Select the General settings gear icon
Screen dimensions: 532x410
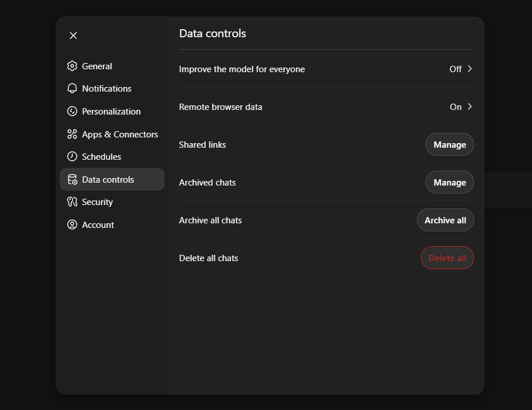[72, 66]
